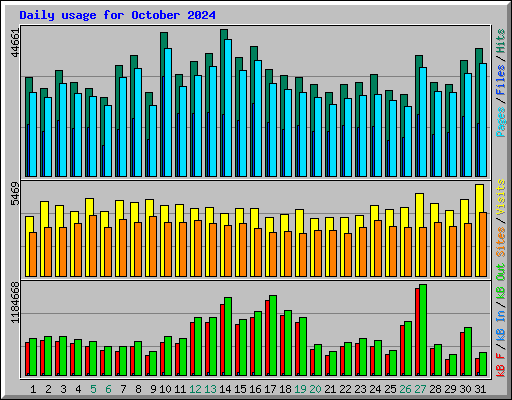Click day 31 on the x-axis
Image resolution: width=512 pixels, height=400 pixels.
click(480, 389)
